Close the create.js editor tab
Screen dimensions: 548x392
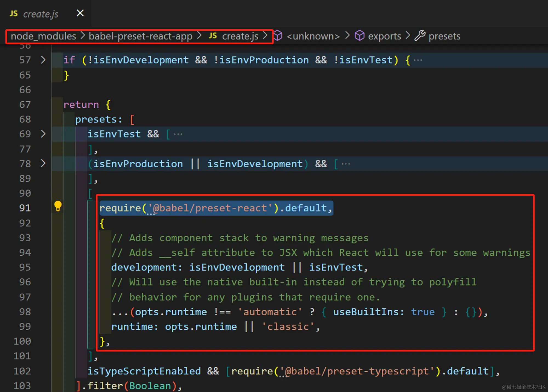click(x=80, y=13)
